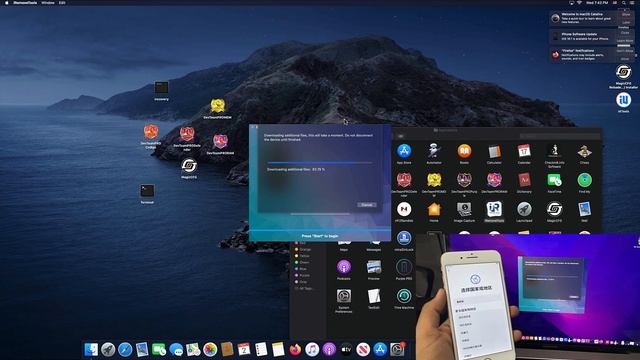Open App Store in the Finder Applications window
The image size is (640, 360).
(x=404, y=151)
